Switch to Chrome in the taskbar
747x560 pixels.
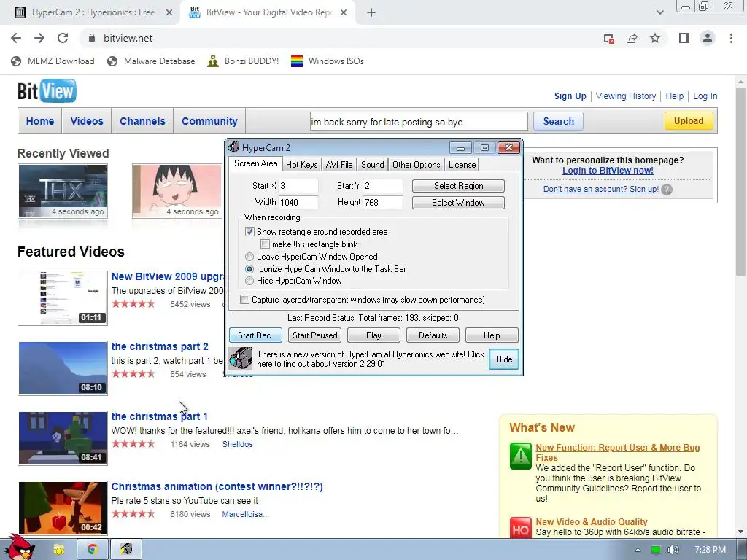[93, 550]
